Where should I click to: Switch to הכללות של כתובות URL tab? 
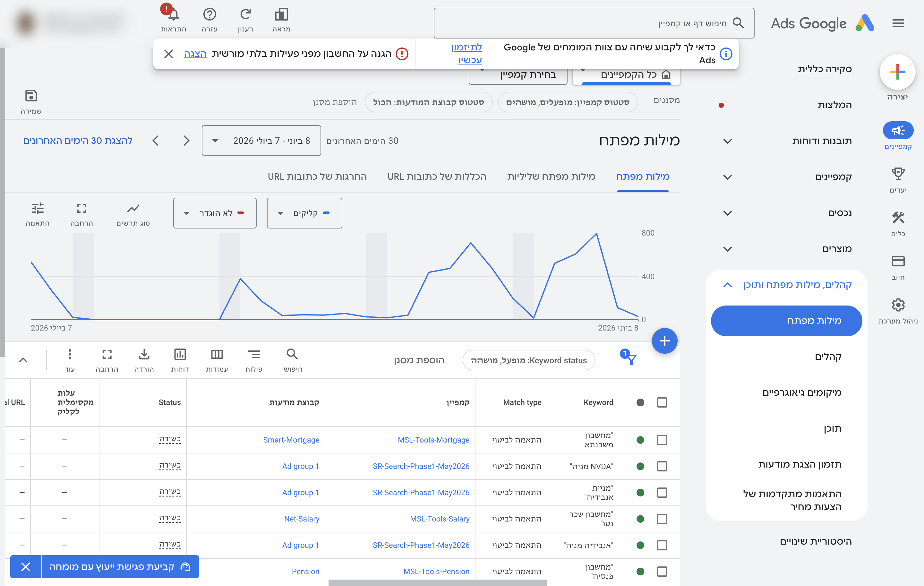(437, 177)
